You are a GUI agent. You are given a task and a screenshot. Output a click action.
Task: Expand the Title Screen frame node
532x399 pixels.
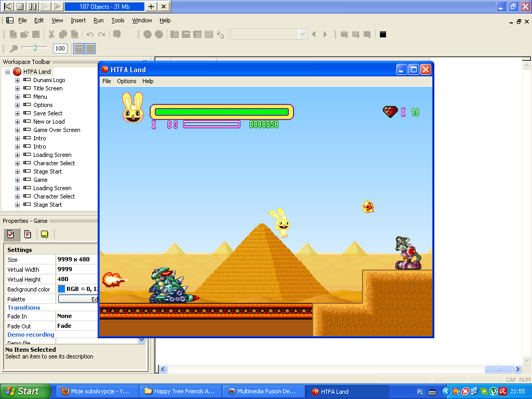(17, 88)
